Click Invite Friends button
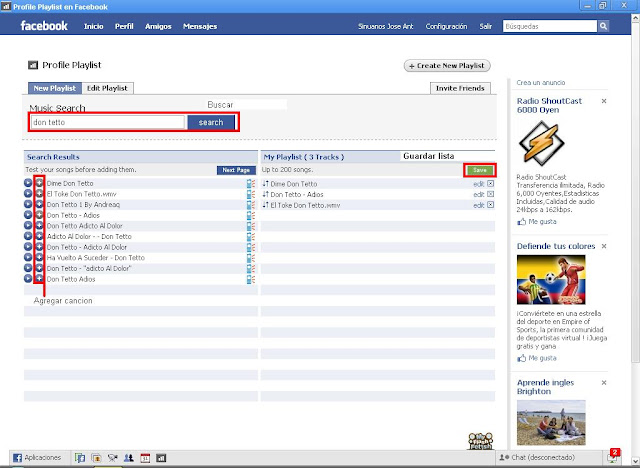This screenshot has width=640, height=468. (x=460, y=88)
